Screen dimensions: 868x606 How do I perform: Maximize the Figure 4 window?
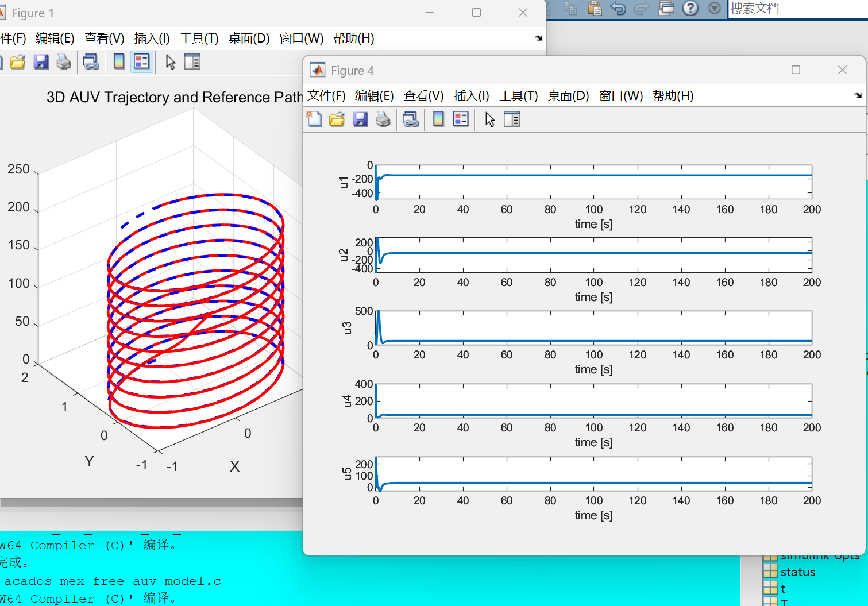pos(796,70)
